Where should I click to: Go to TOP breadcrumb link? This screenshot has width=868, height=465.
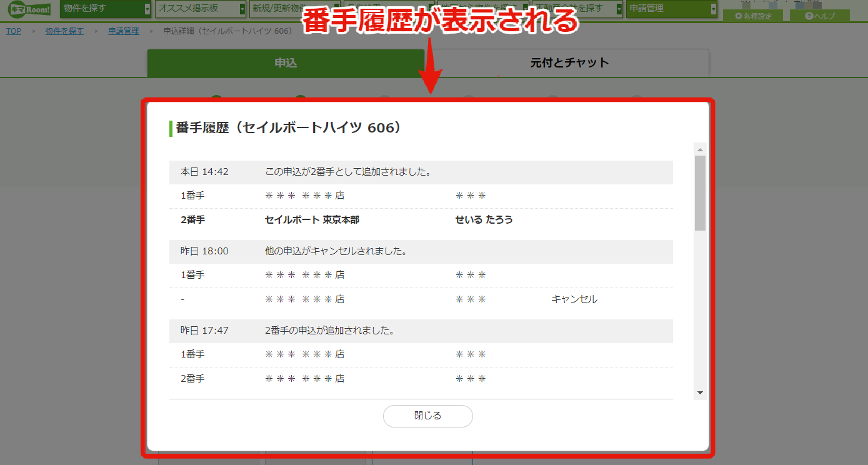(x=14, y=31)
